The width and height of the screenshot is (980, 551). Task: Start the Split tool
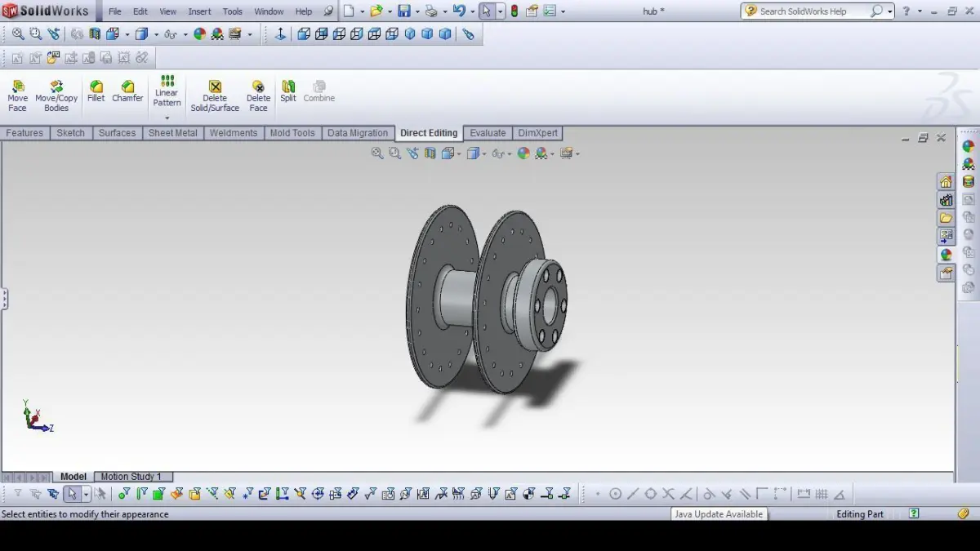tap(288, 91)
